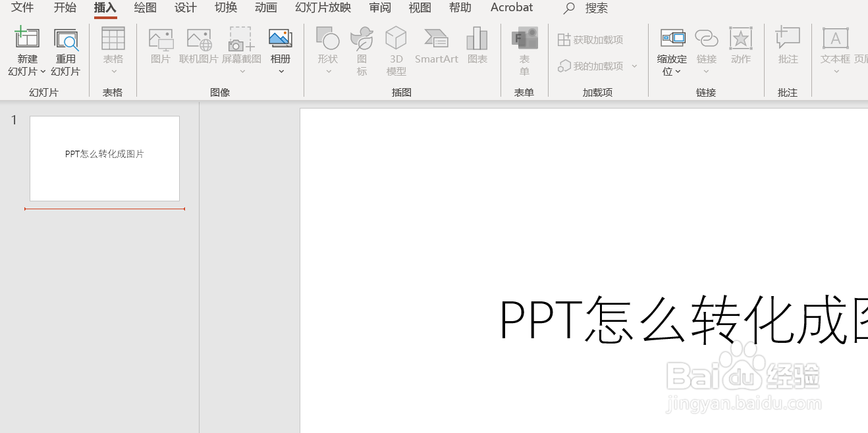
Task: Insert a picture with 图片 icon
Action: click(161, 39)
